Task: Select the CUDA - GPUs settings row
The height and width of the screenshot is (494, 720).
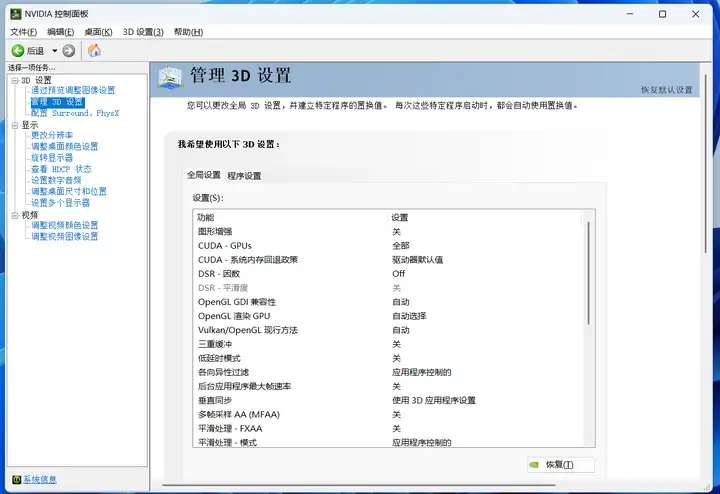Action: pyautogui.click(x=388, y=246)
